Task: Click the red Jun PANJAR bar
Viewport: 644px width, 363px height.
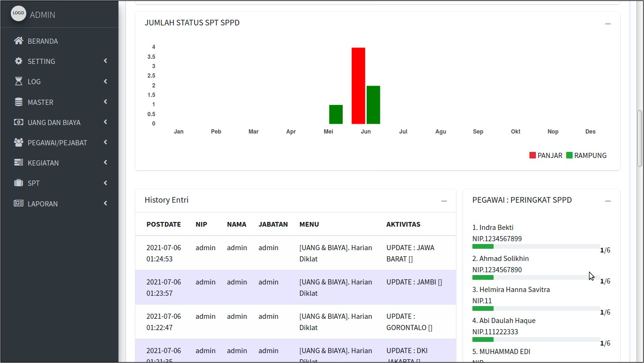Action: (358, 86)
